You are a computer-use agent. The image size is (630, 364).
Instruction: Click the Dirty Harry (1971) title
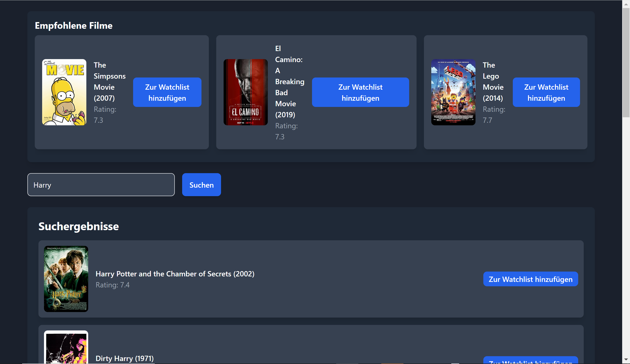pos(125,358)
